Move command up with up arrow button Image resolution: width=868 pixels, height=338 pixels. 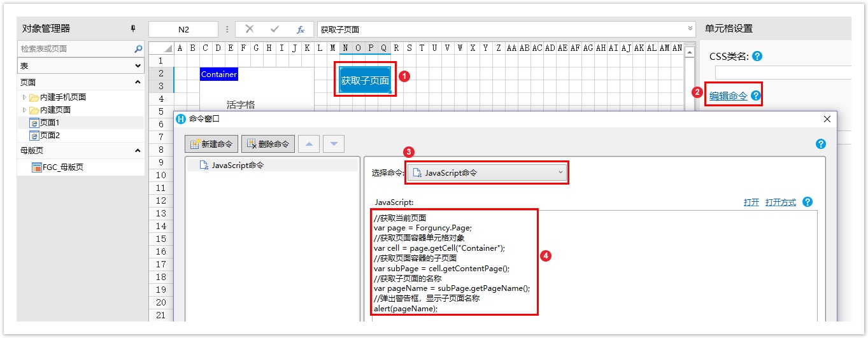(309, 144)
